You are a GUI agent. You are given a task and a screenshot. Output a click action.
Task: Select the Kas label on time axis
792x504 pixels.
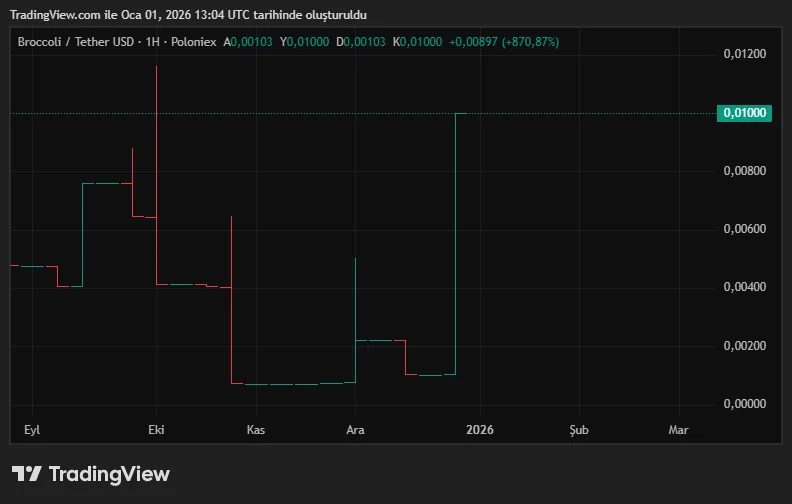256,429
